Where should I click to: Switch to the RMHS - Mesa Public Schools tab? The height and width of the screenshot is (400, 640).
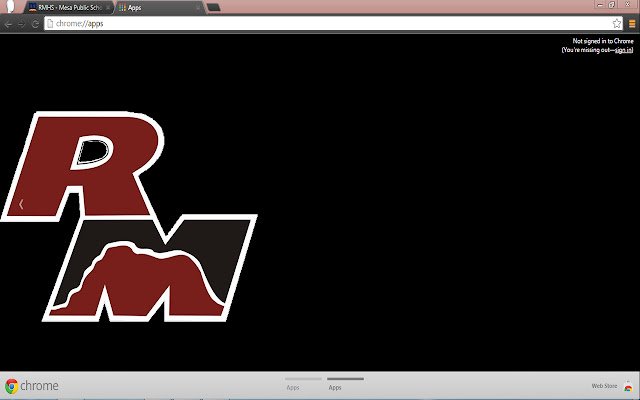pos(69,8)
